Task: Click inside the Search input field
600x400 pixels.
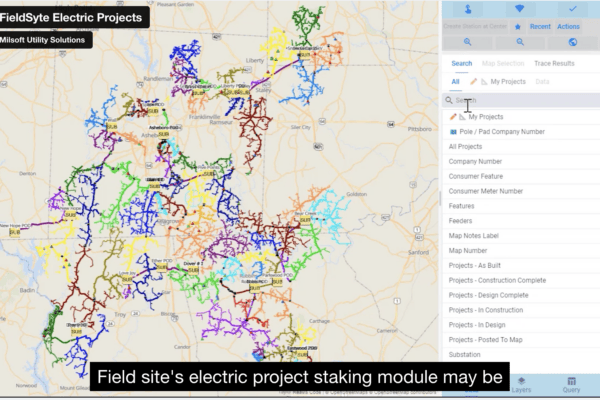Action: tap(520, 100)
